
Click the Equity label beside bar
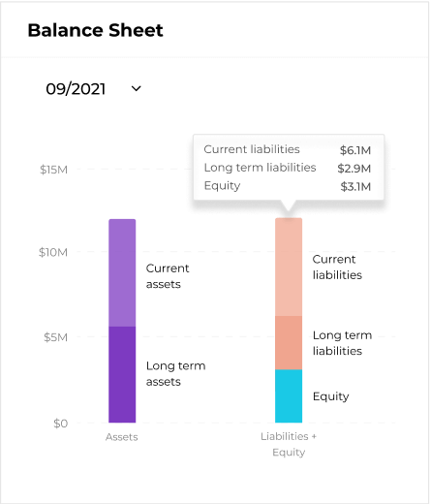[x=331, y=396]
